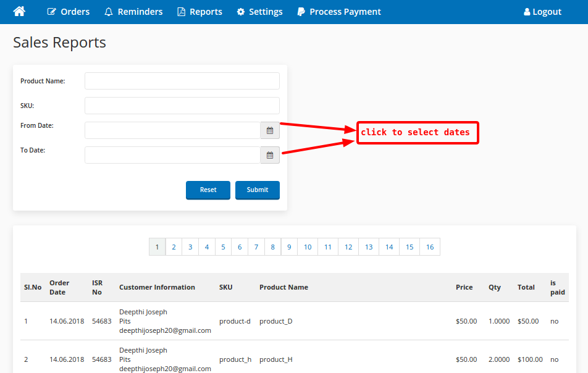588x373 pixels.
Task: Open Settings from the top navigation
Action: [259, 12]
